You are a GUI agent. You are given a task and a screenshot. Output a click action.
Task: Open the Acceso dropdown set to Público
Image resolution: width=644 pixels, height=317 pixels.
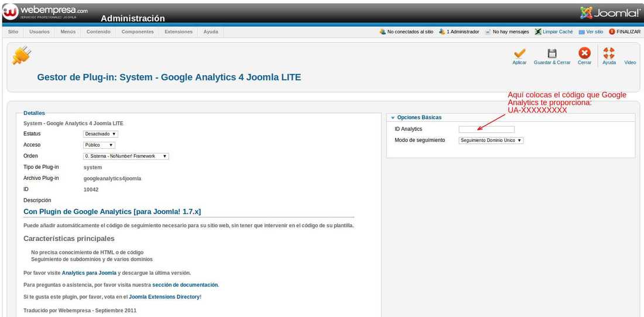point(99,145)
